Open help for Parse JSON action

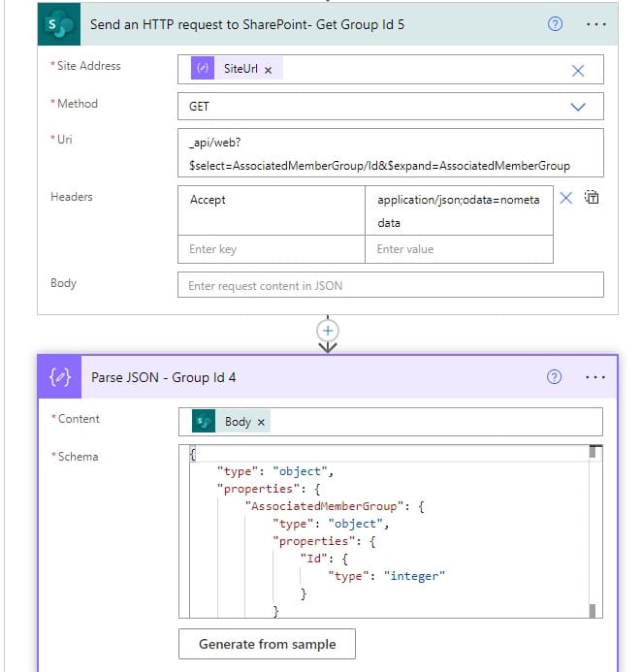554,377
